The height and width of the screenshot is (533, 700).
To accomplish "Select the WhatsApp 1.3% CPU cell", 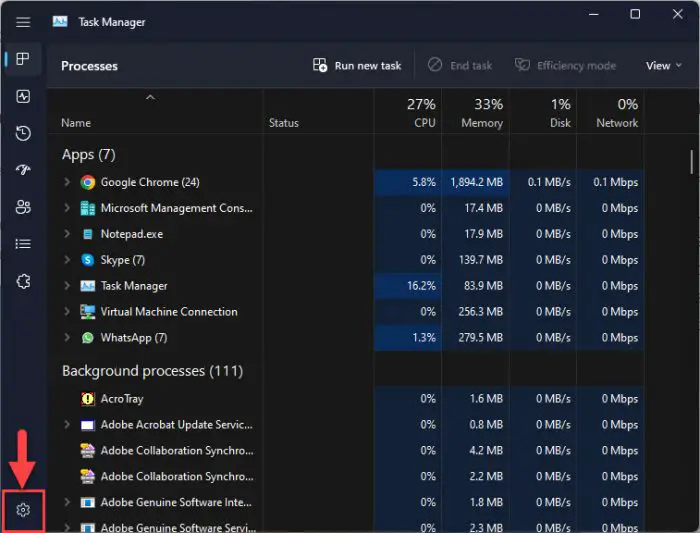I will pyautogui.click(x=408, y=337).
